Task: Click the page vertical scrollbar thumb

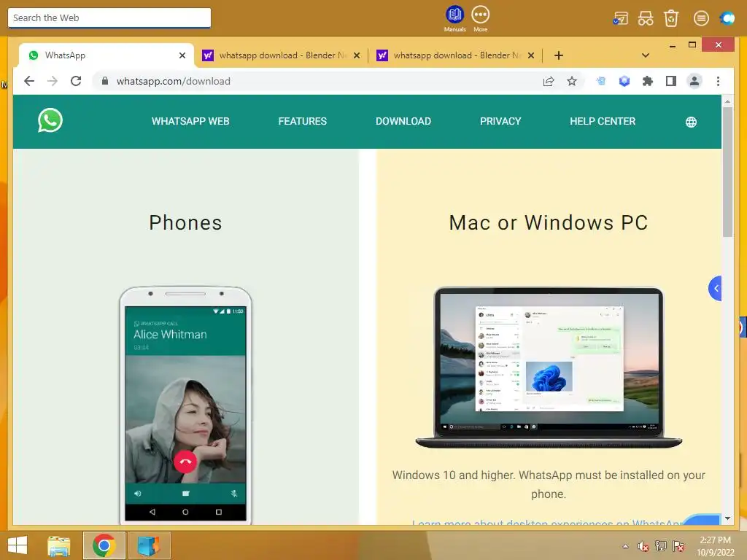Action: [x=727, y=171]
